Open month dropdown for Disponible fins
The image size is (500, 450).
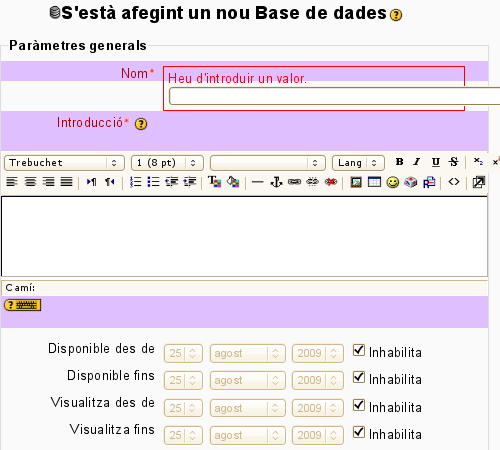coord(248,380)
